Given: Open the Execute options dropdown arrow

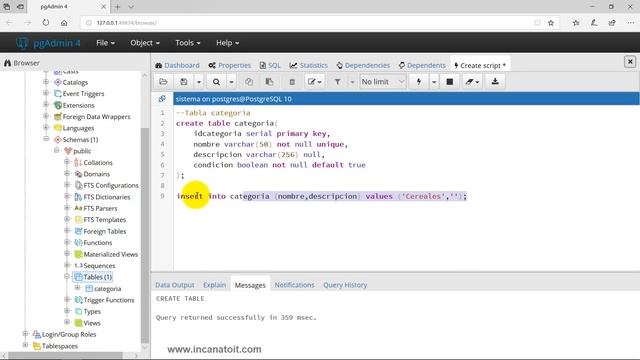Looking at the screenshot, I should point(434,82).
